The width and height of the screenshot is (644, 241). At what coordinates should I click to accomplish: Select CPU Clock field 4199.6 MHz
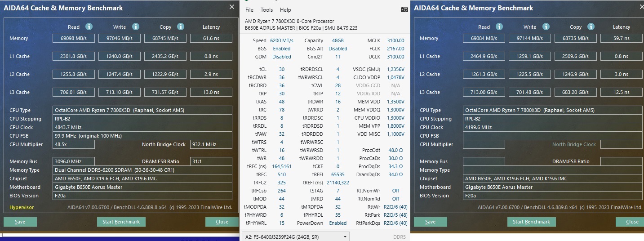(x=553, y=127)
